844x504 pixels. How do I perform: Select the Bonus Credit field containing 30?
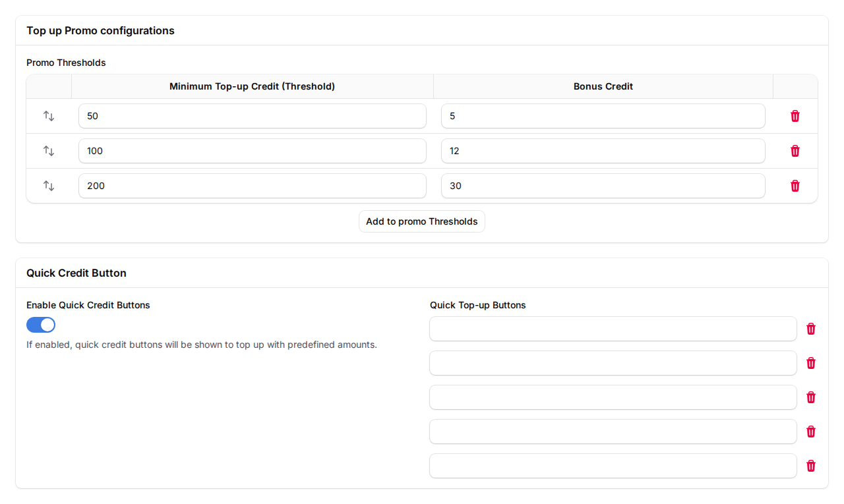click(603, 186)
